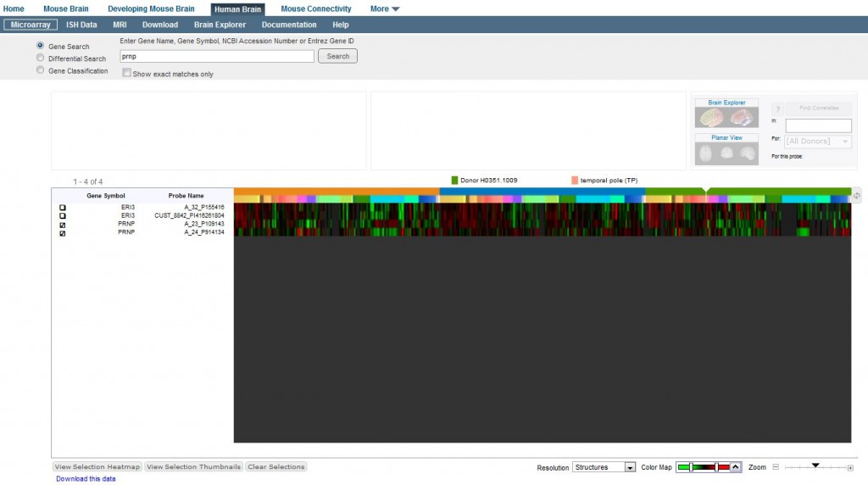Click the Zoom slider handle

click(815, 465)
